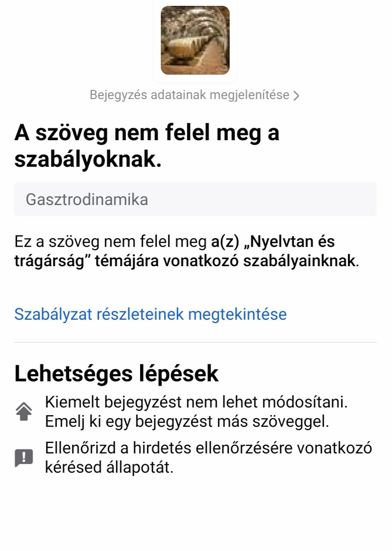
Task: Tap the szabályoknak heading line
Action: coord(88,160)
